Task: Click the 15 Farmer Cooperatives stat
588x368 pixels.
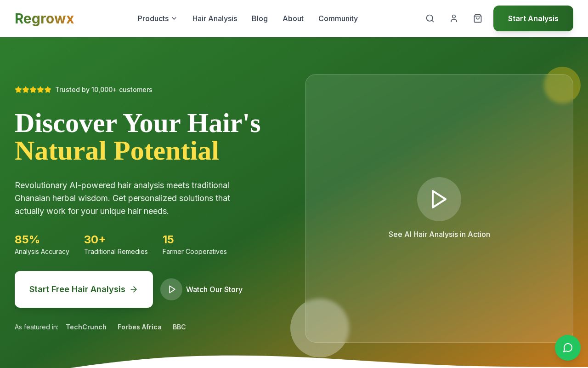Action: pyautogui.click(x=194, y=245)
